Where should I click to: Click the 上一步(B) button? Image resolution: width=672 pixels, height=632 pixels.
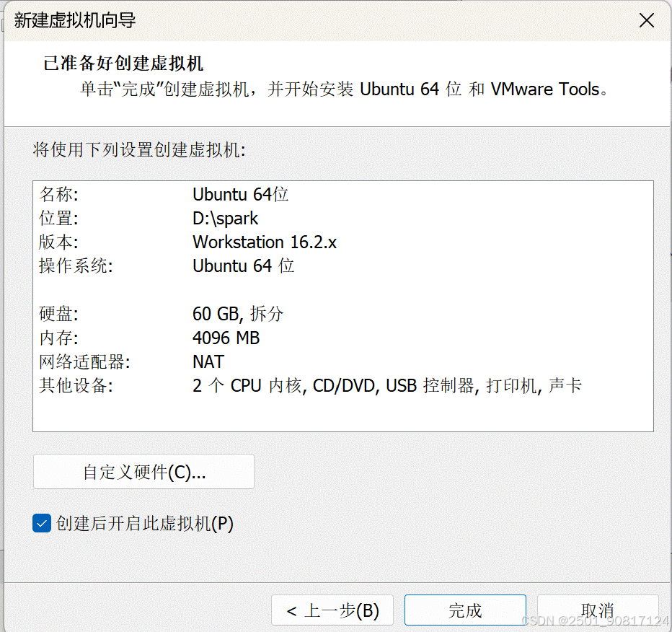pyautogui.click(x=332, y=610)
